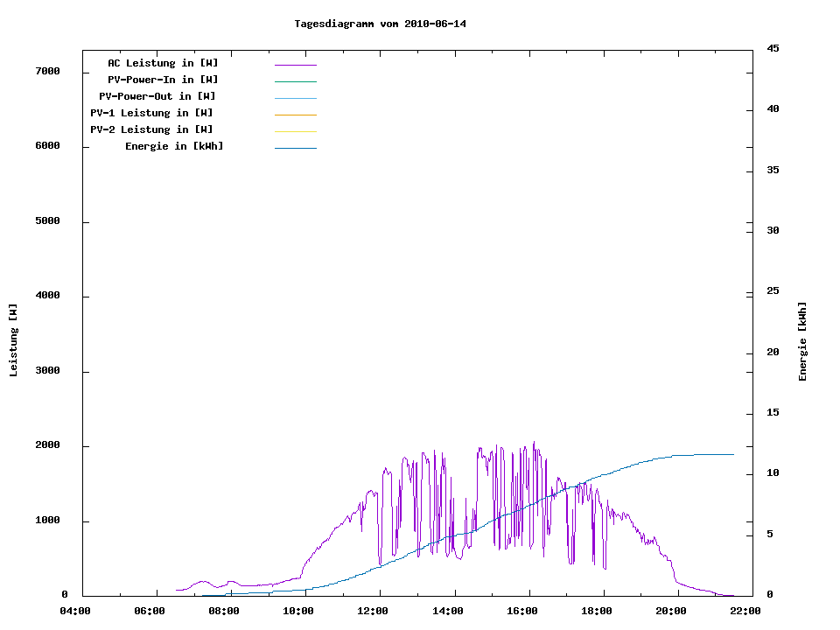This screenshot has height=630, width=840.
Task: Select the AC Leistung in [W] legend label
Action: tap(163, 63)
